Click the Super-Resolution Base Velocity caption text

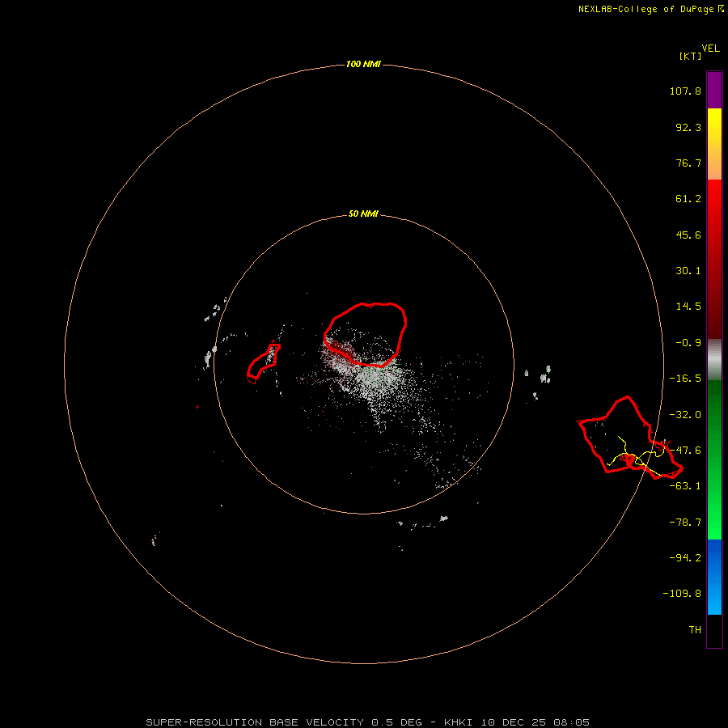click(x=367, y=722)
